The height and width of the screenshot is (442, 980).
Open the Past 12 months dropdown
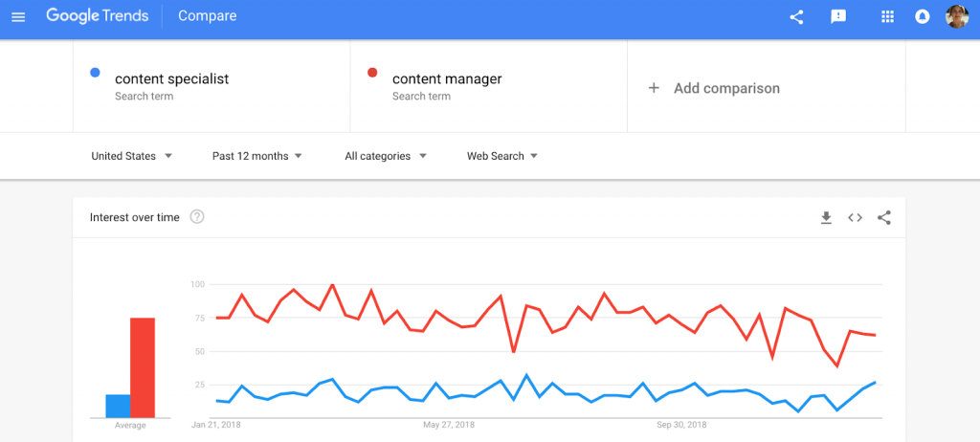click(256, 156)
